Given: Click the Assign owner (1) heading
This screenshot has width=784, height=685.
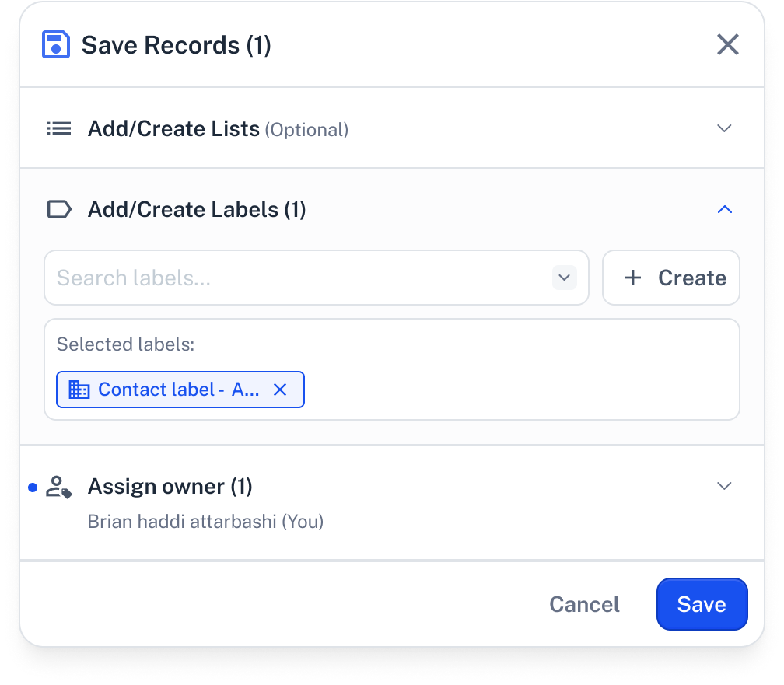Looking at the screenshot, I should [170, 487].
